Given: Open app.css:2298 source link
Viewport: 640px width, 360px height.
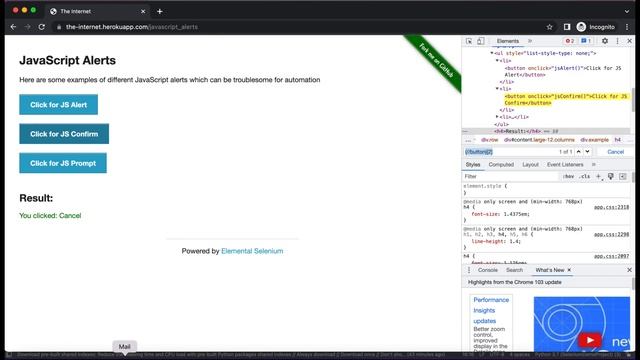Looking at the screenshot, I should 611,235.
